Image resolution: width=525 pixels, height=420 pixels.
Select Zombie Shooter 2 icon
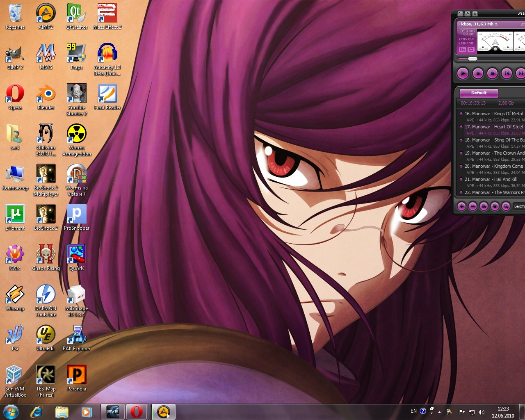[x=77, y=100]
